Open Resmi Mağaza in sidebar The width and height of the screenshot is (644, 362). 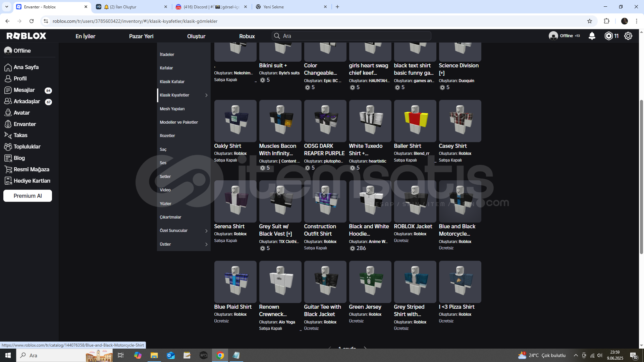pos(32,169)
